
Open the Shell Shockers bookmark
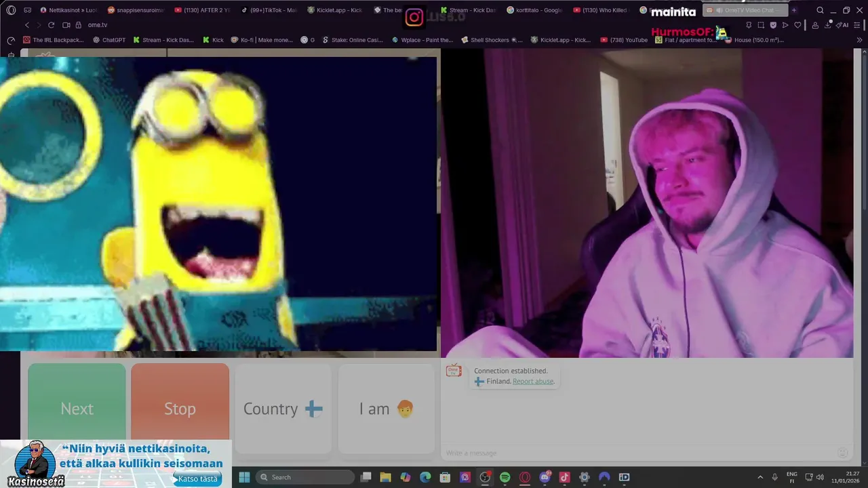tap(492, 40)
